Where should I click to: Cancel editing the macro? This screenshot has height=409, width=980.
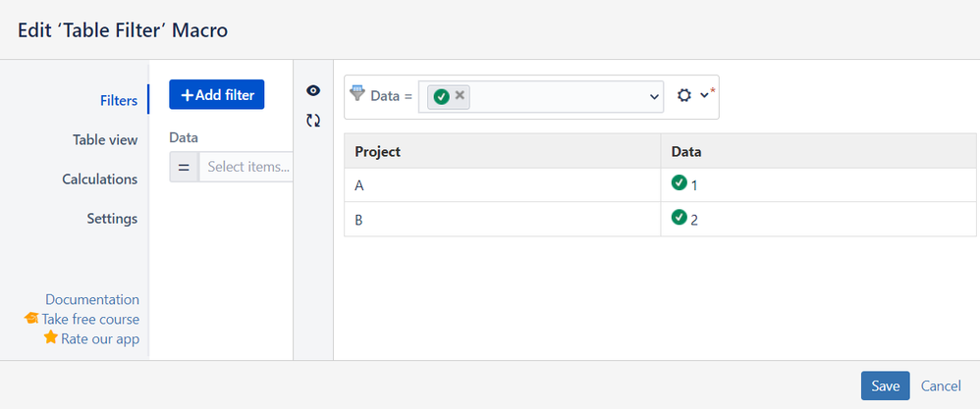pyautogui.click(x=941, y=385)
